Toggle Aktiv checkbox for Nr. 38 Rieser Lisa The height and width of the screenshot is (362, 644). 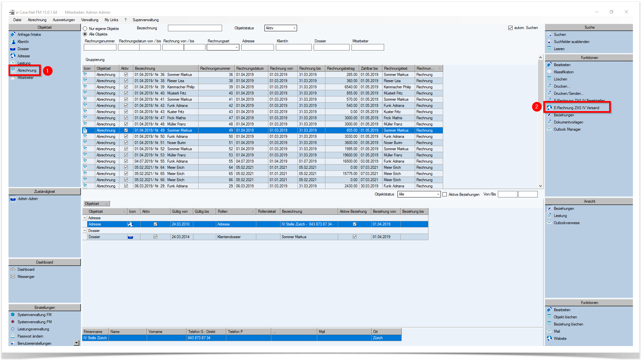point(126,81)
